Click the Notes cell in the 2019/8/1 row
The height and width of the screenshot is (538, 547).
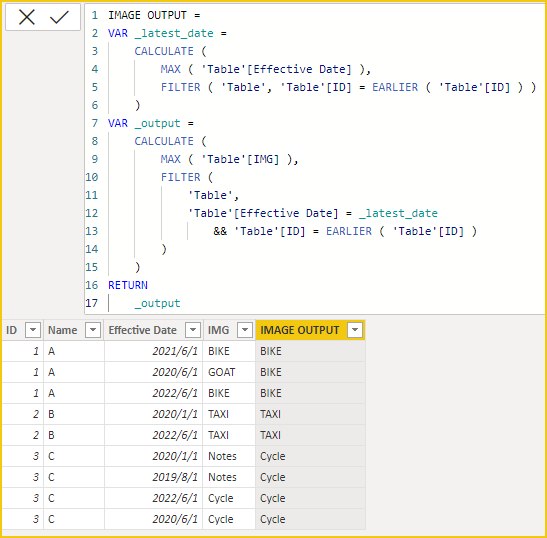click(x=229, y=477)
